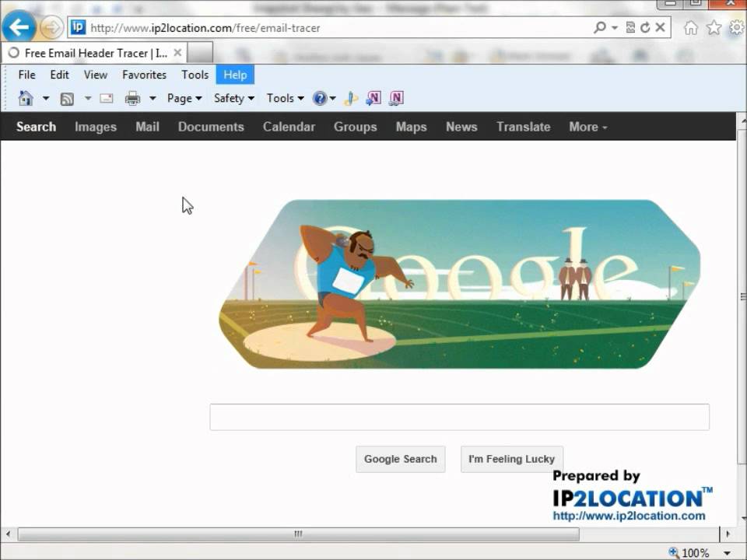Go back with the blue Back arrow button
747x560 pixels.
tap(19, 27)
